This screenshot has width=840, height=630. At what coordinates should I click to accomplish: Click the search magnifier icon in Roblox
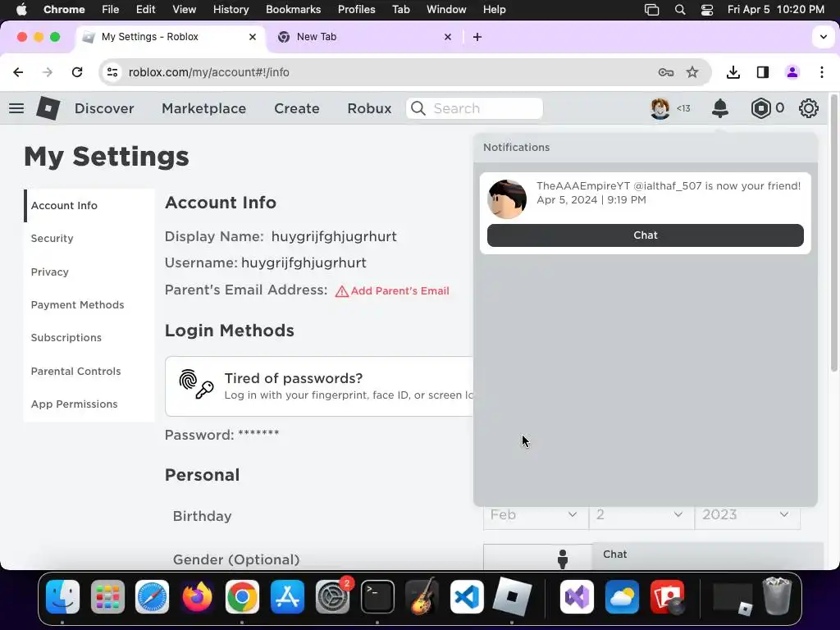418,108
